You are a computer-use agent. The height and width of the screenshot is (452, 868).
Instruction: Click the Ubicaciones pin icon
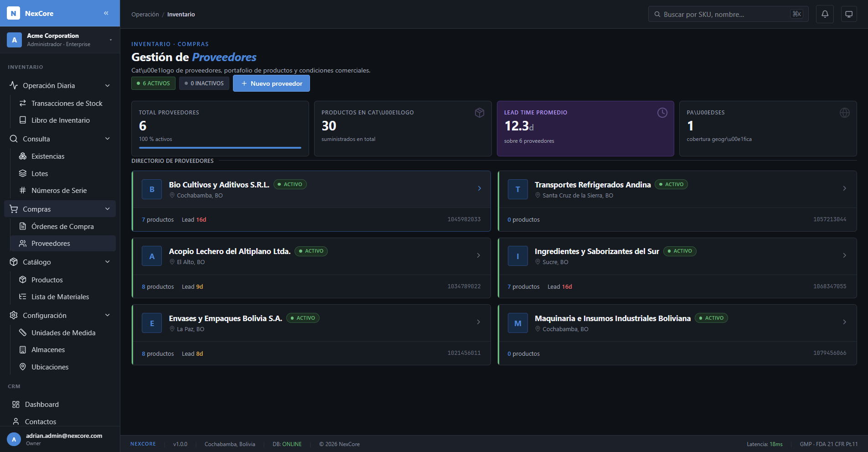23,367
